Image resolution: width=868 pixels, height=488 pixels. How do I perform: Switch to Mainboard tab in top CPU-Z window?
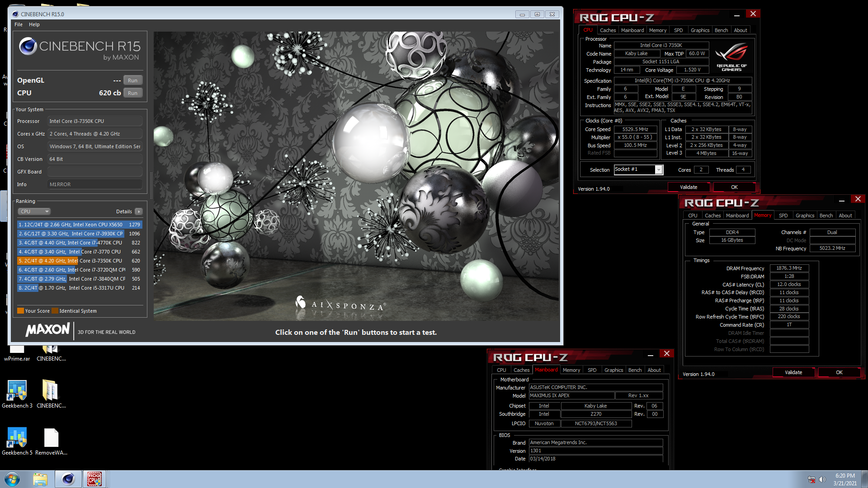pos(632,30)
